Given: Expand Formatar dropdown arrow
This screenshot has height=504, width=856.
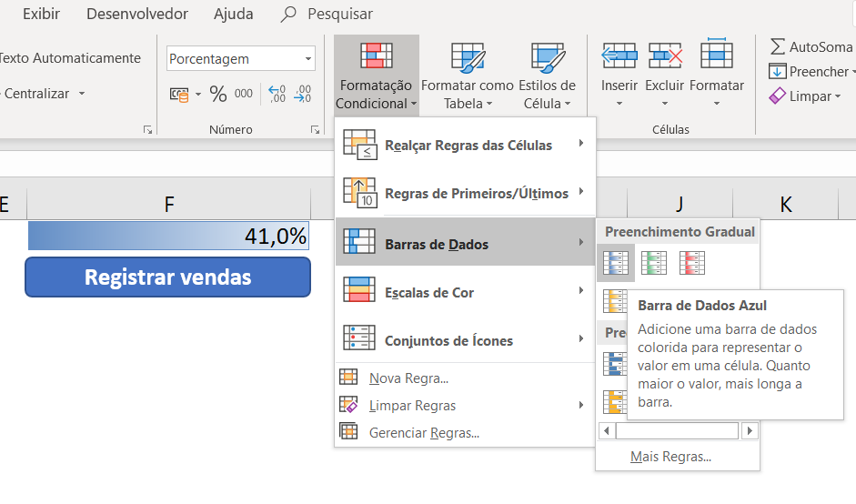Looking at the screenshot, I should pyautogui.click(x=716, y=103).
